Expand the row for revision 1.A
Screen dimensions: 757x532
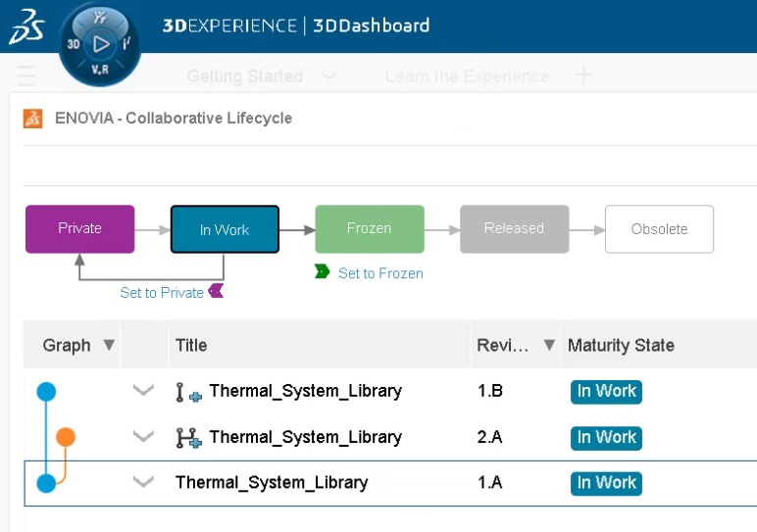pos(143,482)
